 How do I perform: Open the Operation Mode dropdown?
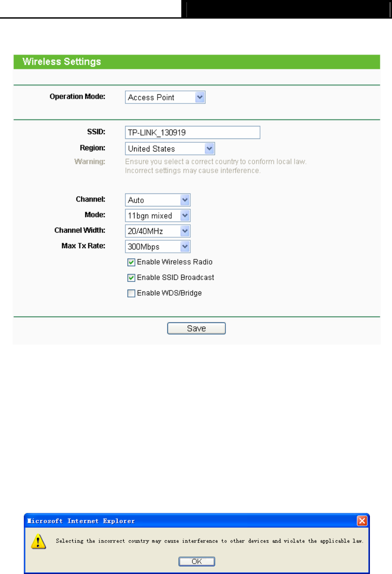(x=165, y=97)
